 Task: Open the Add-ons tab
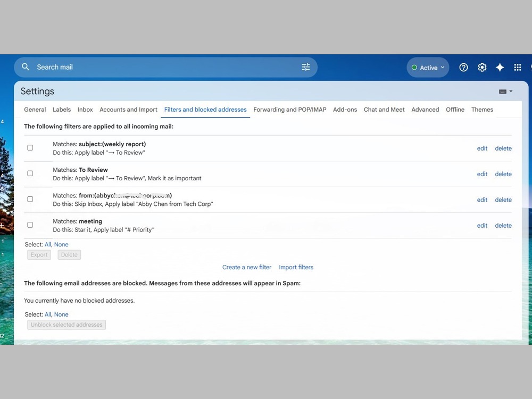pyautogui.click(x=345, y=110)
